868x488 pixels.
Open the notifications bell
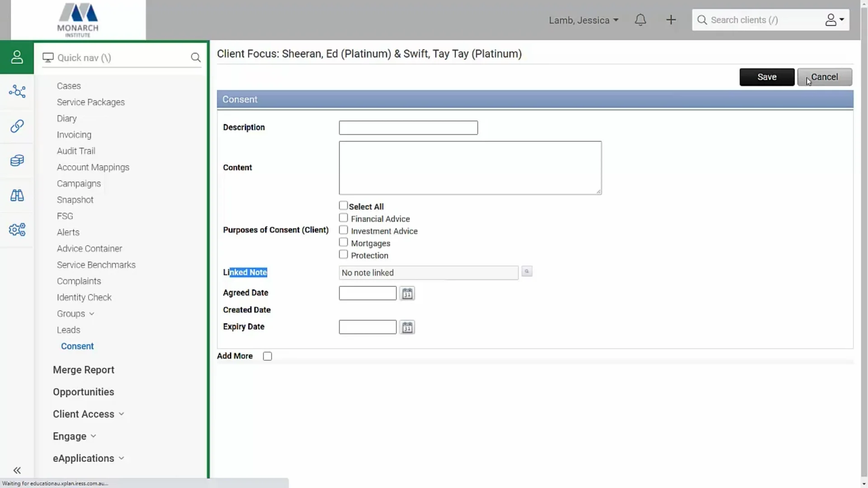(640, 20)
